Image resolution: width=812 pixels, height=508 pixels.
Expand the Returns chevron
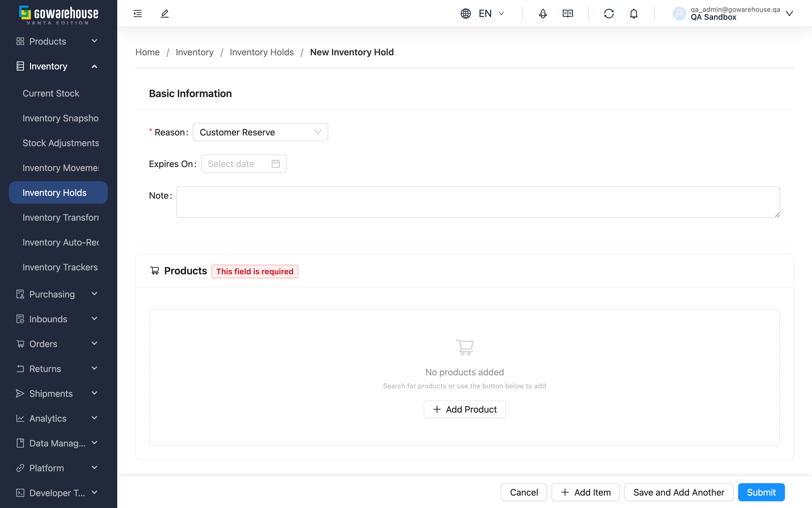click(x=95, y=369)
